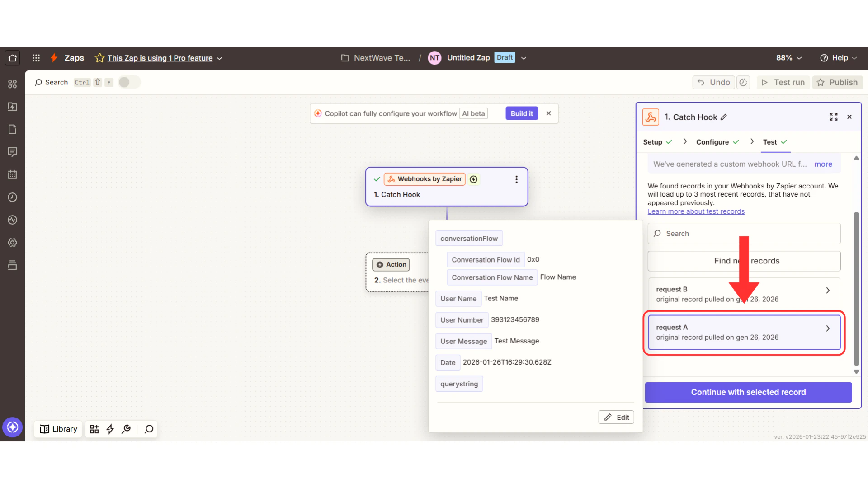868x488 pixels.
Task: Click the search magnifier in bottom toolbar
Action: [148, 429]
